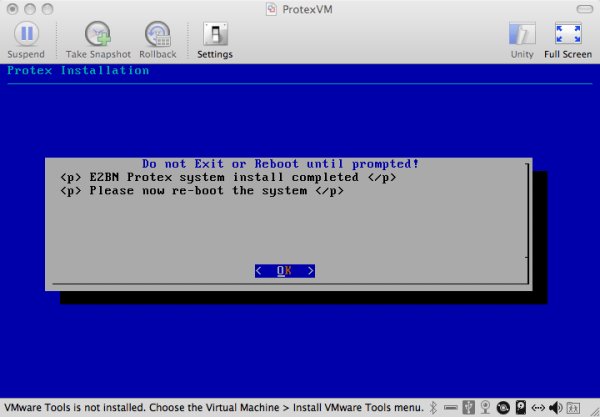Click 'Do not Exit or Reboot until prompted!' title
600x417 pixels.
pos(280,164)
